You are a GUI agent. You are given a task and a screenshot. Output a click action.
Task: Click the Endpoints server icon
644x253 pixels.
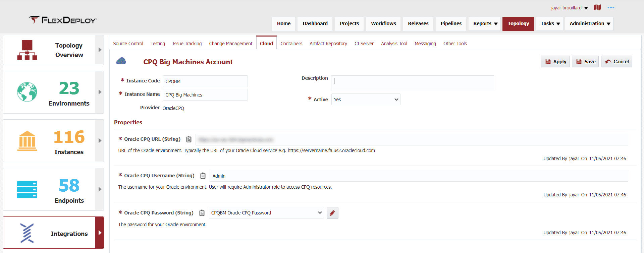pyautogui.click(x=27, y=189)
